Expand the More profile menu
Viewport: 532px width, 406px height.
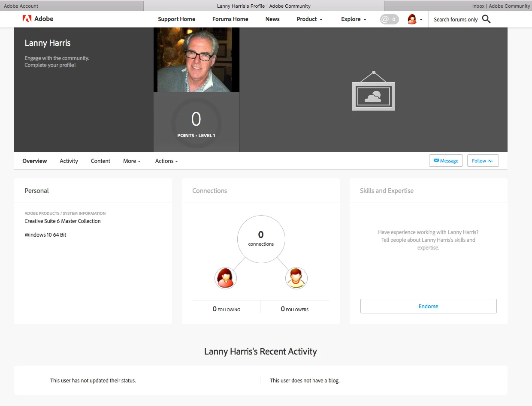tap(132, 161)
